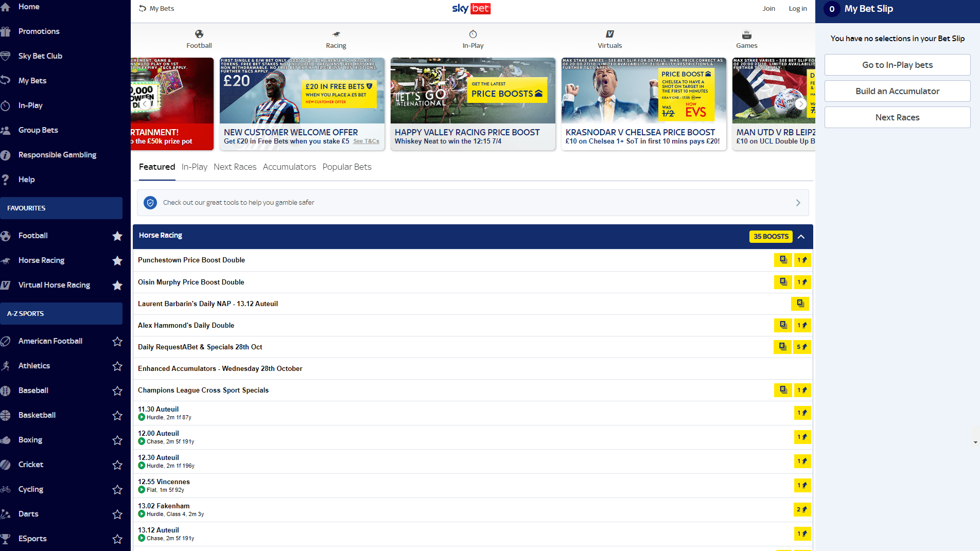Open the Virtuals icon in top navigation

(x=609, y=34)
